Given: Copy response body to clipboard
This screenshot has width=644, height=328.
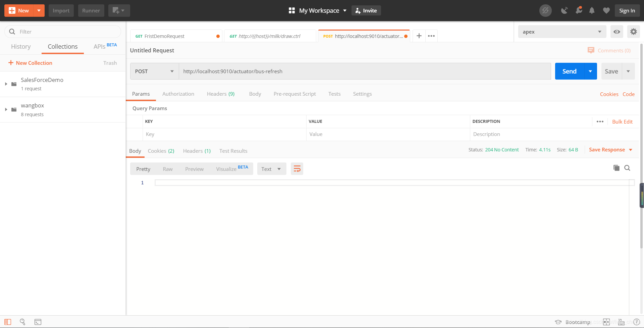Looking at the screenshot, I should [616, 168].
